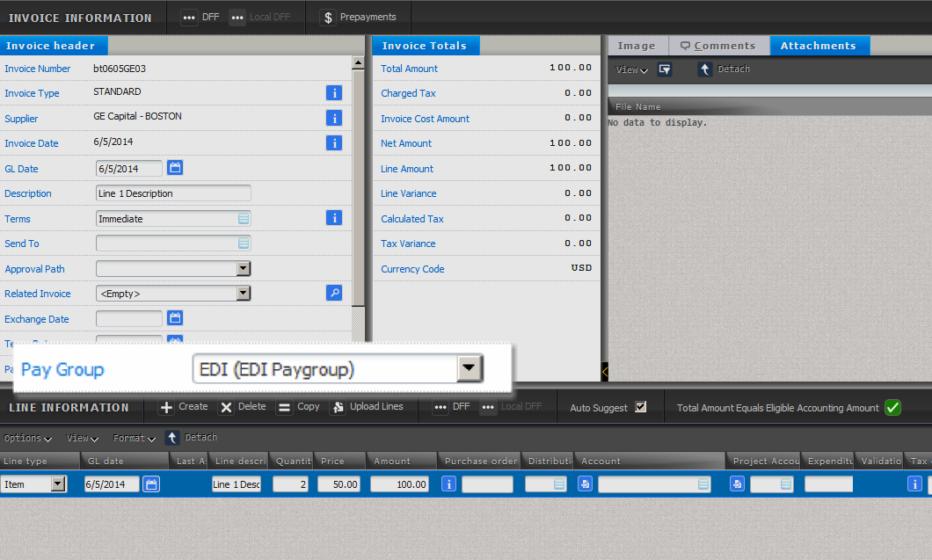Toggle the Auto Suggest checkbox
Screen dimensions: 932x560
coord(640,407)
